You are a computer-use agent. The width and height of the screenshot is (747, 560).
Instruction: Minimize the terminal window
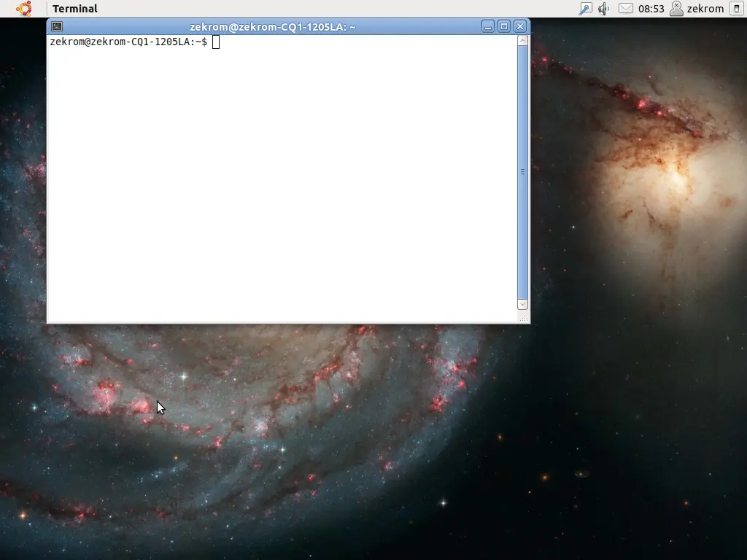[488, 27]
